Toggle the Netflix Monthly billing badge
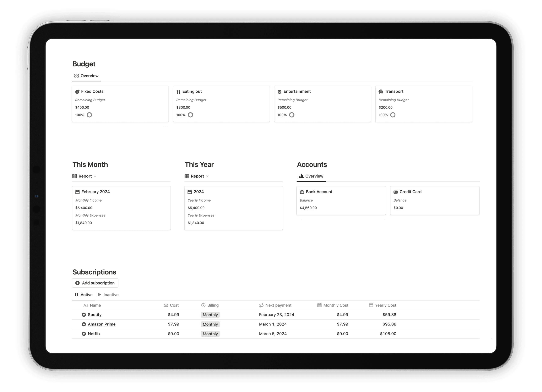This screenshot has height=392, width=542. (x=210, y=334)
